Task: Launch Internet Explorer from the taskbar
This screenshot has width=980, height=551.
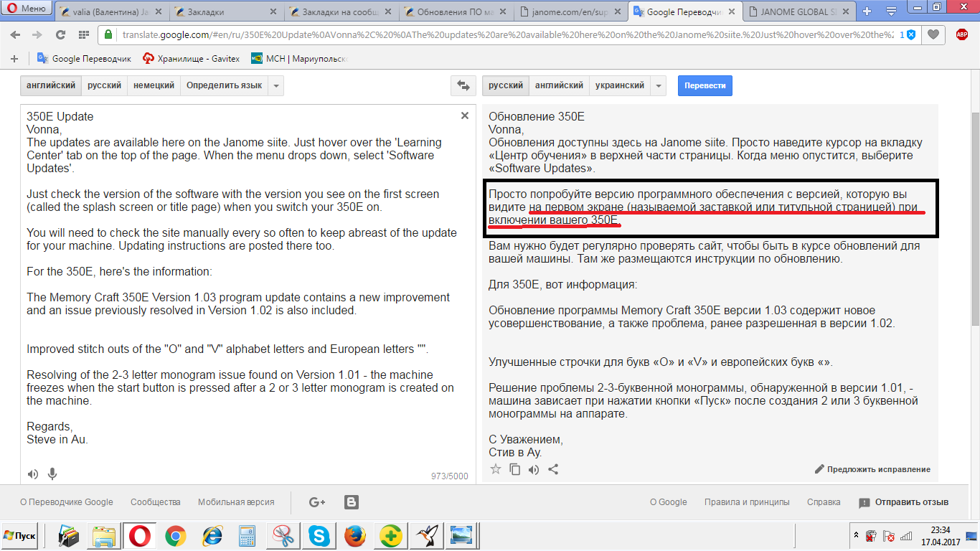Action: (x=212, y=536)
